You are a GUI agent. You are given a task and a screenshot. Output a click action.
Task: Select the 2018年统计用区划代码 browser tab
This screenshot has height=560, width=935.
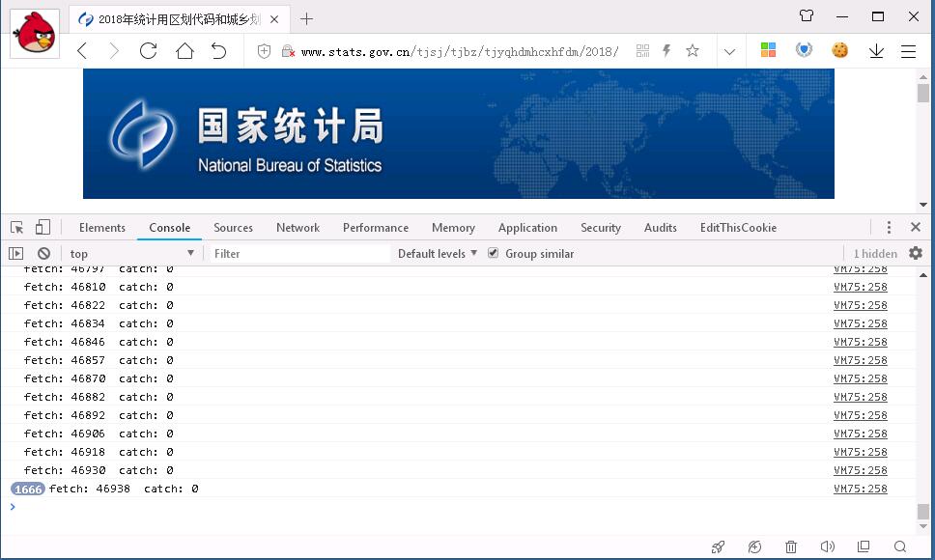point(179,19)
